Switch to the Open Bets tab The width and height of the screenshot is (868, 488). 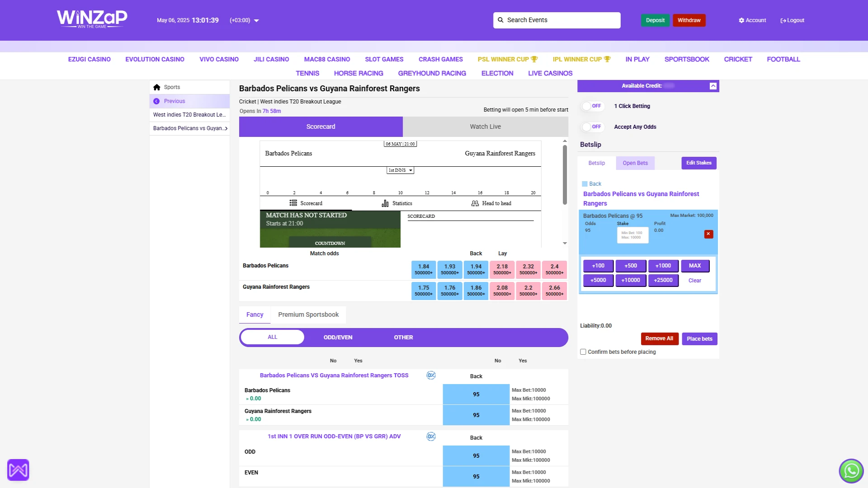(635, 163)
